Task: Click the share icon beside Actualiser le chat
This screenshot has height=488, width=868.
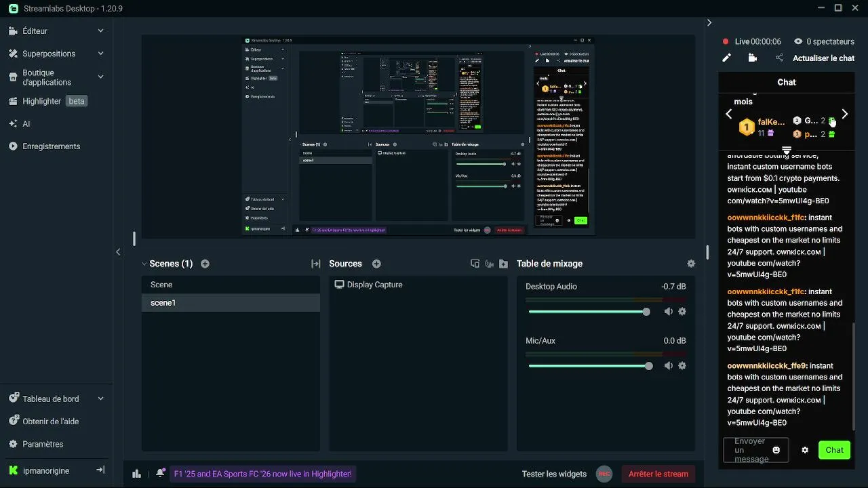Action: 779,58
